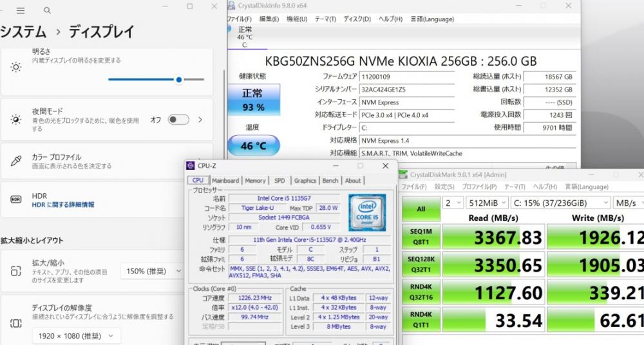644x345 pixels.
Task: Click the power on count 1243 field
Action: pos(549,115)
